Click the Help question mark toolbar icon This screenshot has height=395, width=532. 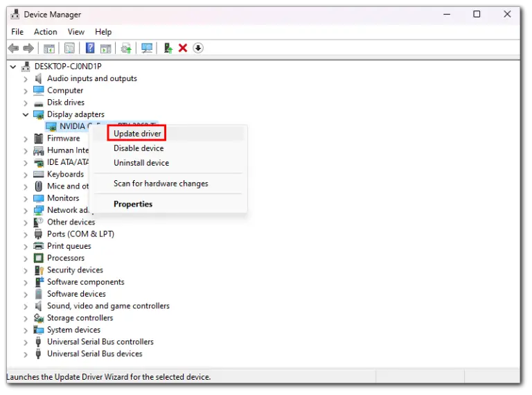(90, 48)
